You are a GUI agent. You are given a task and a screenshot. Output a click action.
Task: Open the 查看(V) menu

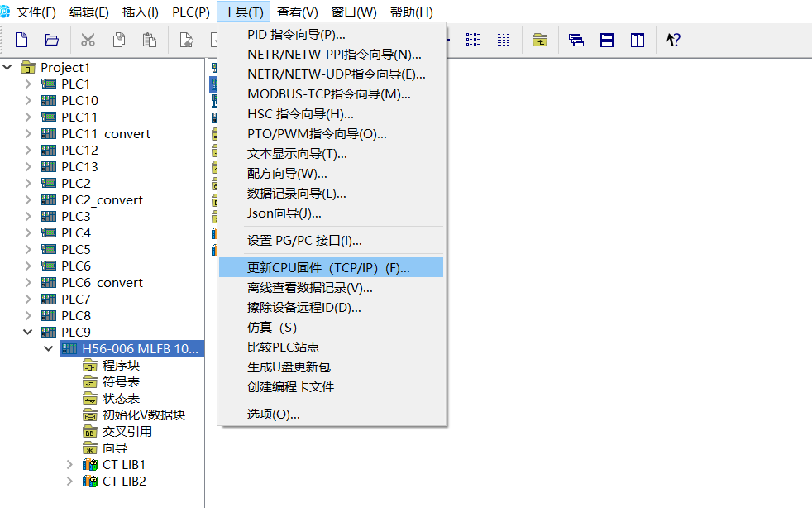pyautogui.click(x=297, y=12)
